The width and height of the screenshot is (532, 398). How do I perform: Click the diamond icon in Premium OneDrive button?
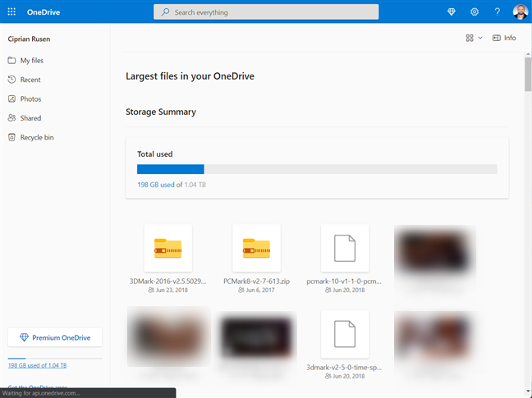coord(24,337)
